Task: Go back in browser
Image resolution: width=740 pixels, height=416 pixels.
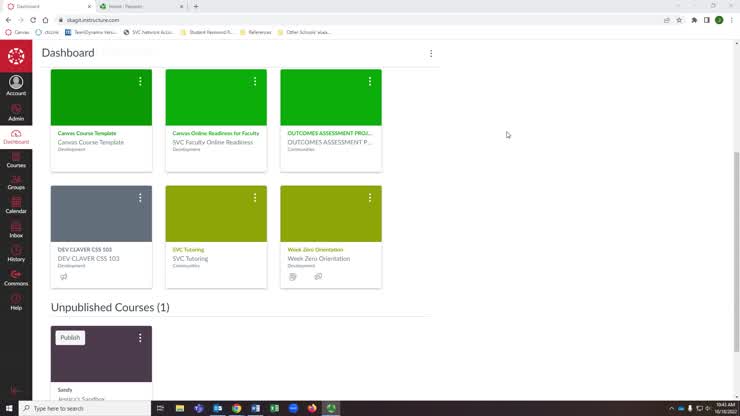Action: click(8, 20)
